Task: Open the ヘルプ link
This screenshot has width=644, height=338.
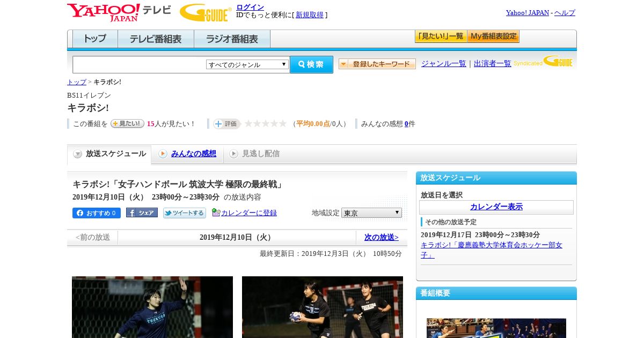Action: 565,12
